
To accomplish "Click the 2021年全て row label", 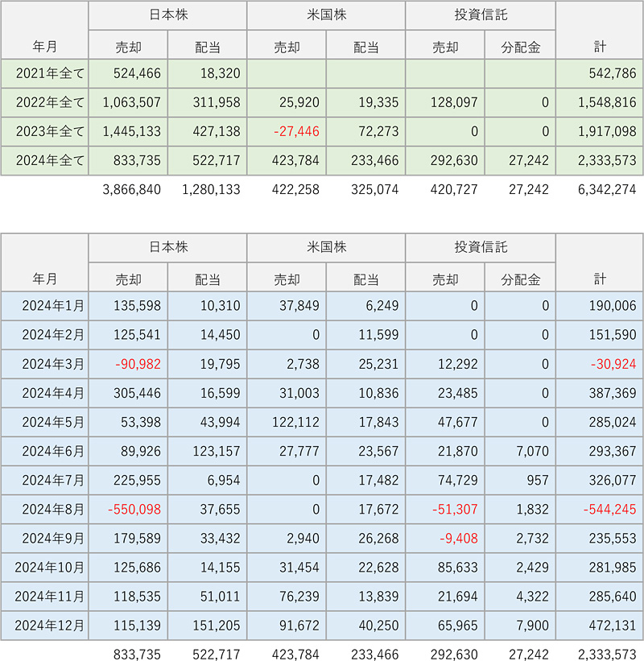I will click(50, 73).
